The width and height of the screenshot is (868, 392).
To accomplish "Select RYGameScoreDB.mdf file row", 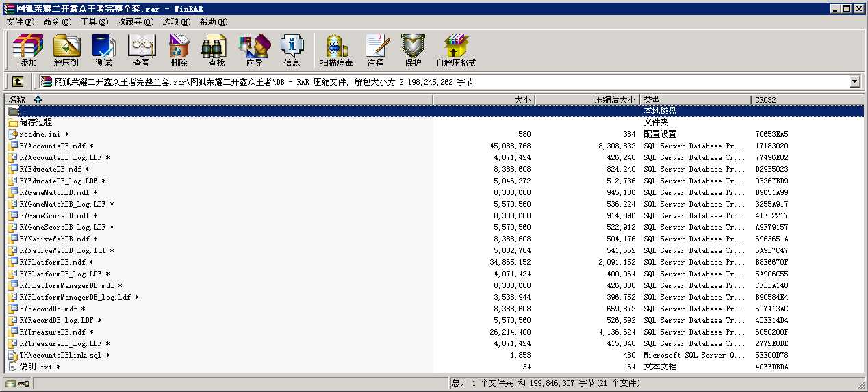I will (435, 215).
